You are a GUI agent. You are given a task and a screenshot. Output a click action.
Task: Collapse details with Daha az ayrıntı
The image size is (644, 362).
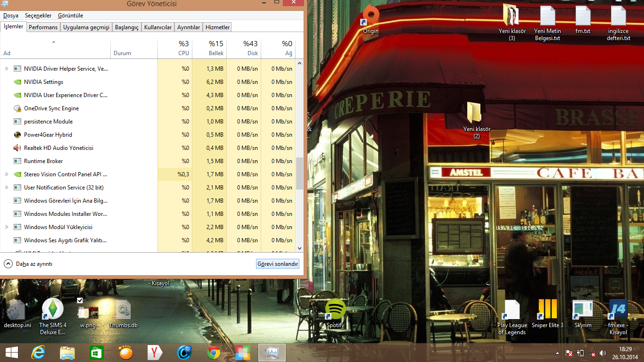pyautogui.click(x=28, y=264)
